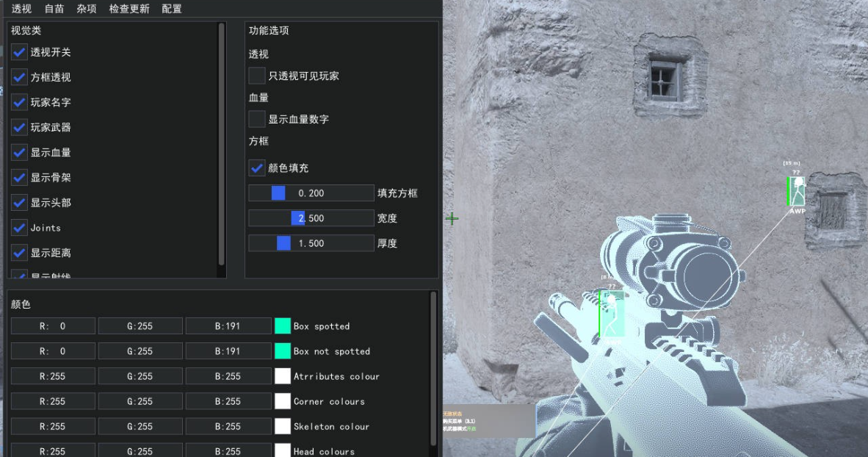
Task: Uncheck the Joints checkbox
Action: point(19,228)
